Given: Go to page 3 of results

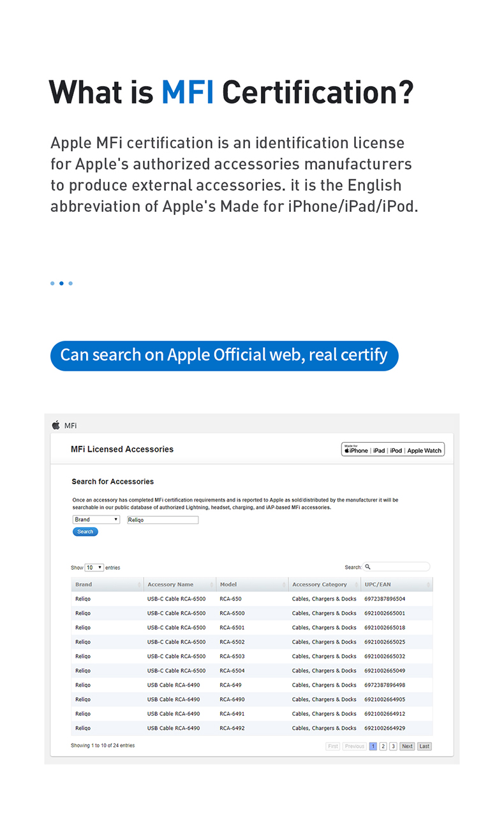Looking at the screenshot, I should tap(393, 746).
